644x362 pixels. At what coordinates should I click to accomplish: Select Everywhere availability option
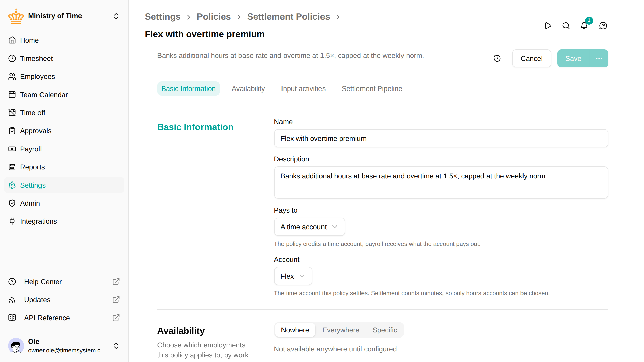point(341,330)
